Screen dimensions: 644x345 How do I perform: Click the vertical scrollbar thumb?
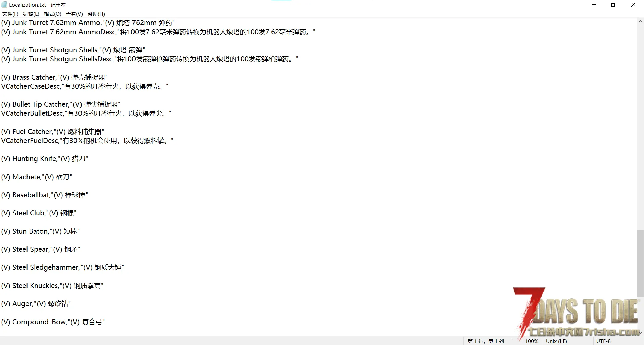click(640, 263)
